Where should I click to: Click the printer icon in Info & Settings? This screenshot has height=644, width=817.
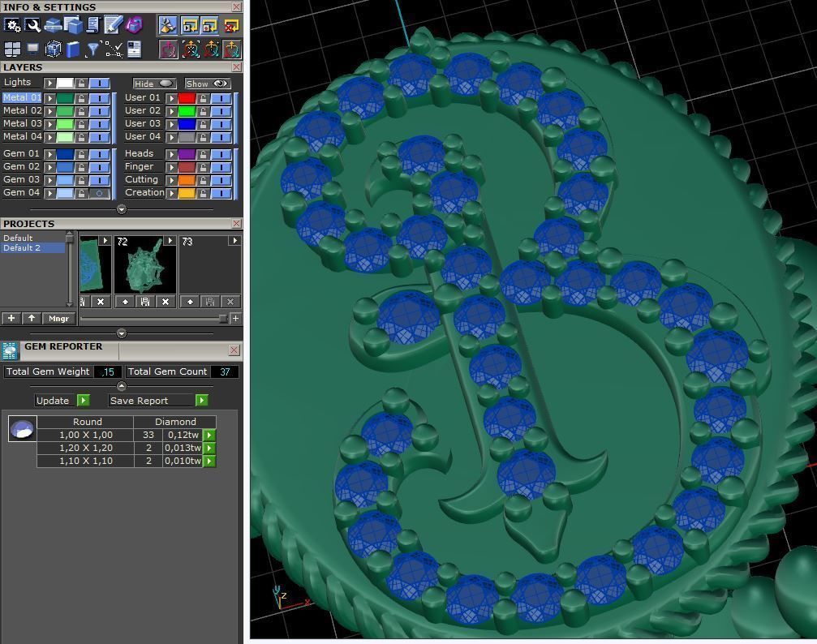pos(53,25)
